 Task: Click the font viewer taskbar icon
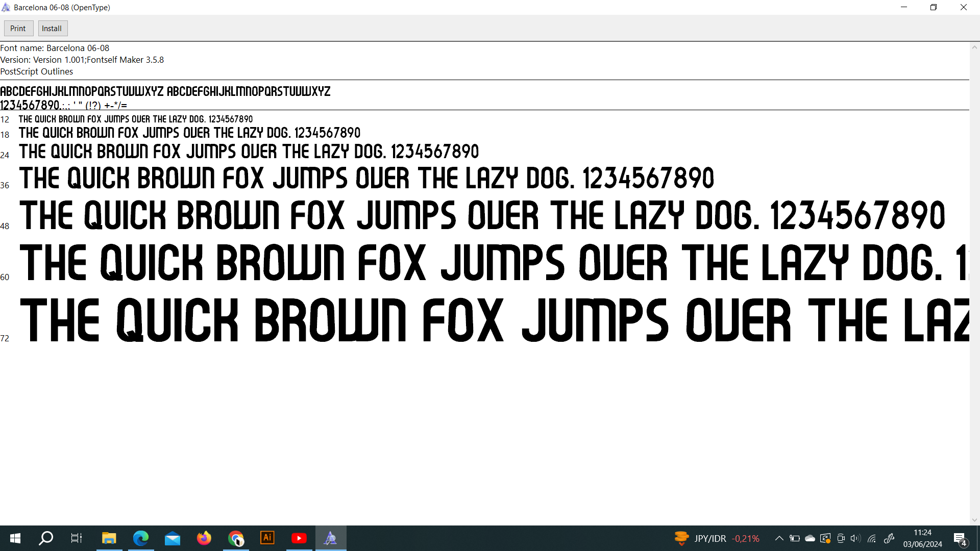(x=331, y=538)
